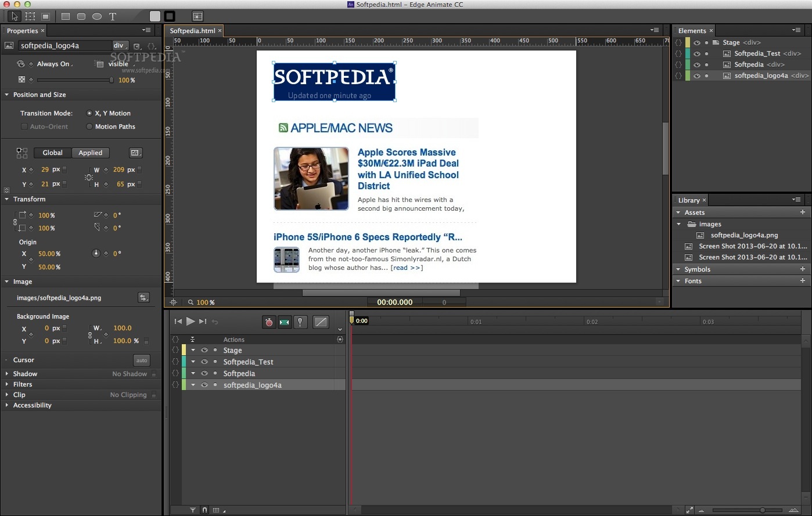Hide the softpedia_logo4a element in the Elements panel
This screenshot has width=812, height=516.
click(x=697, y=75)
